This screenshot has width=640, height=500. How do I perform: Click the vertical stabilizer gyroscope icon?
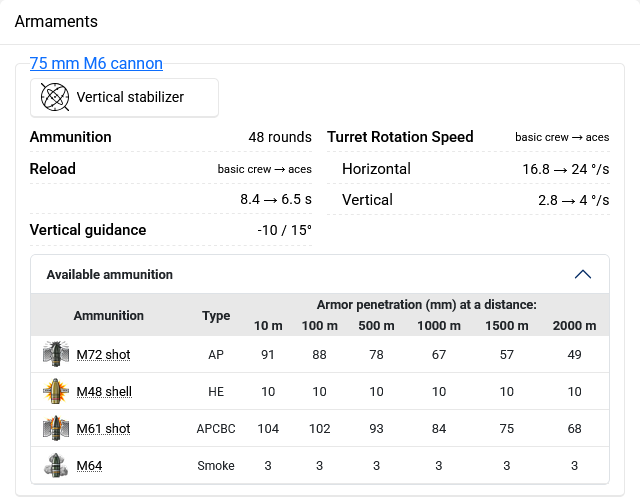(55, 97)
